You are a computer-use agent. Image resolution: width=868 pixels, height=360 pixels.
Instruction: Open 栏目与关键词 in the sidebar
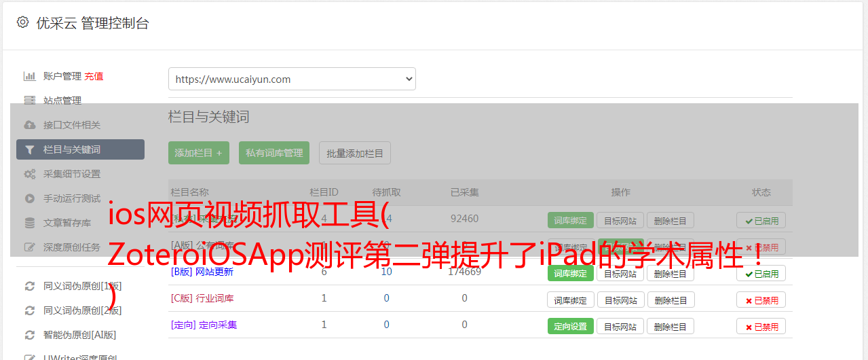[x=80, y=149]
